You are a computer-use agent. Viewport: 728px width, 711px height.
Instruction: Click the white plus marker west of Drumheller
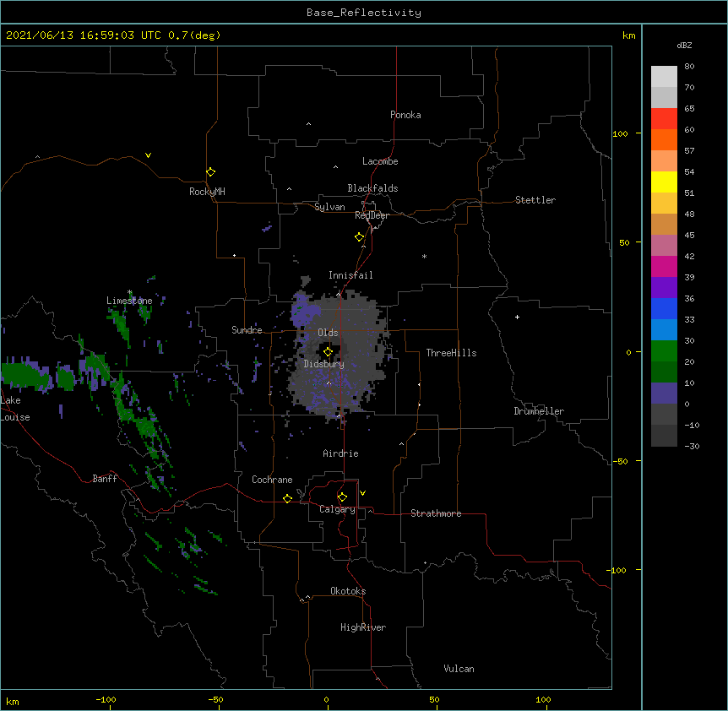[517, 317]
